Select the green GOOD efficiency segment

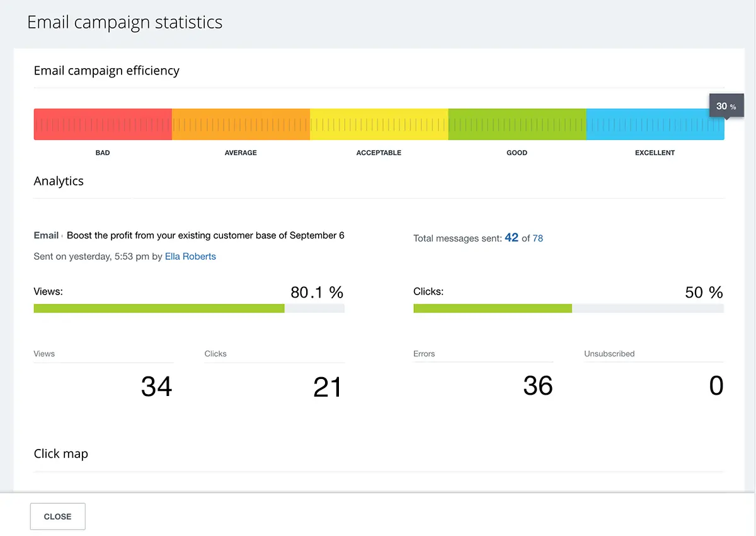tap(517, 124)
